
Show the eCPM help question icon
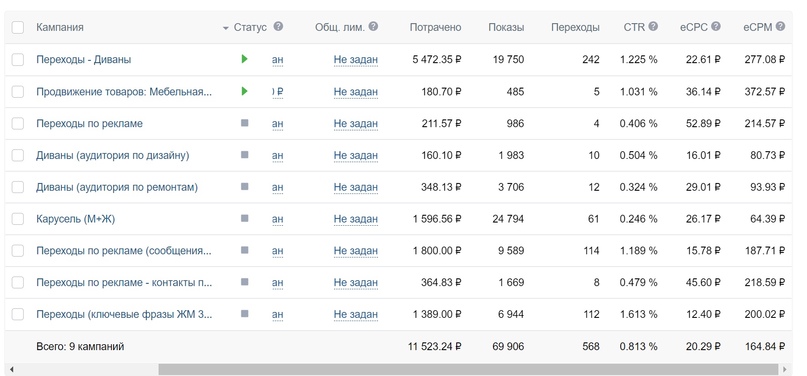(x=780, y=26)
